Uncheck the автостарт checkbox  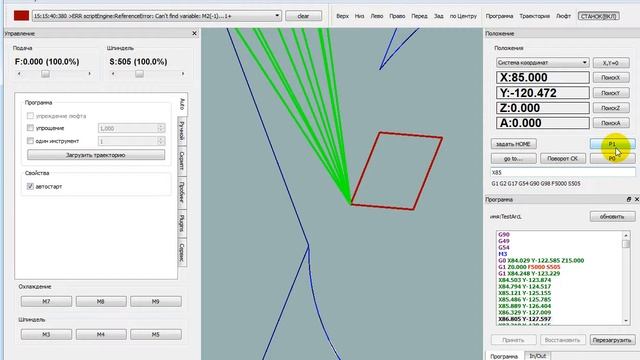coord(30,186)
